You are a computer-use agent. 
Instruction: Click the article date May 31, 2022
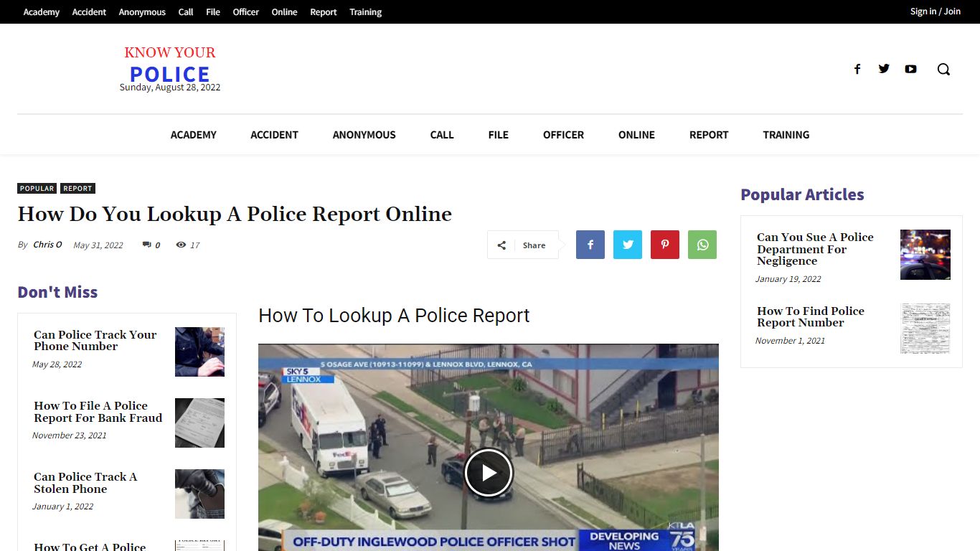tap(98, 245)
